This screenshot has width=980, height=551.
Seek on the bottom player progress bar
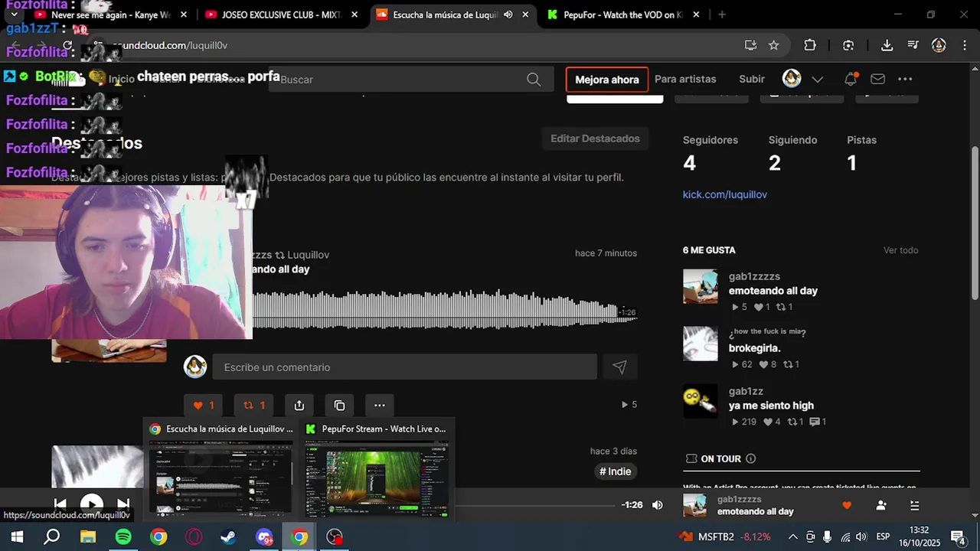534,505
